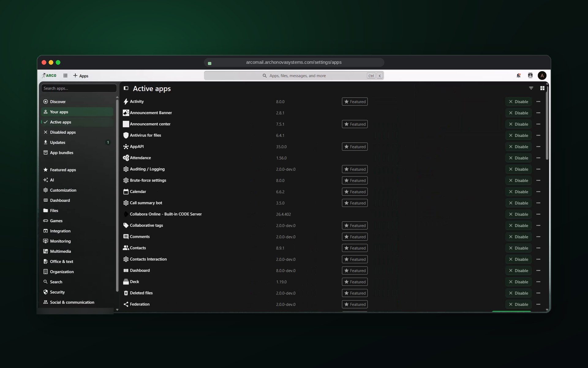Open more options for Deck row
The height and width of the screenshot is (368, 588).
click(x=538, y=282)
